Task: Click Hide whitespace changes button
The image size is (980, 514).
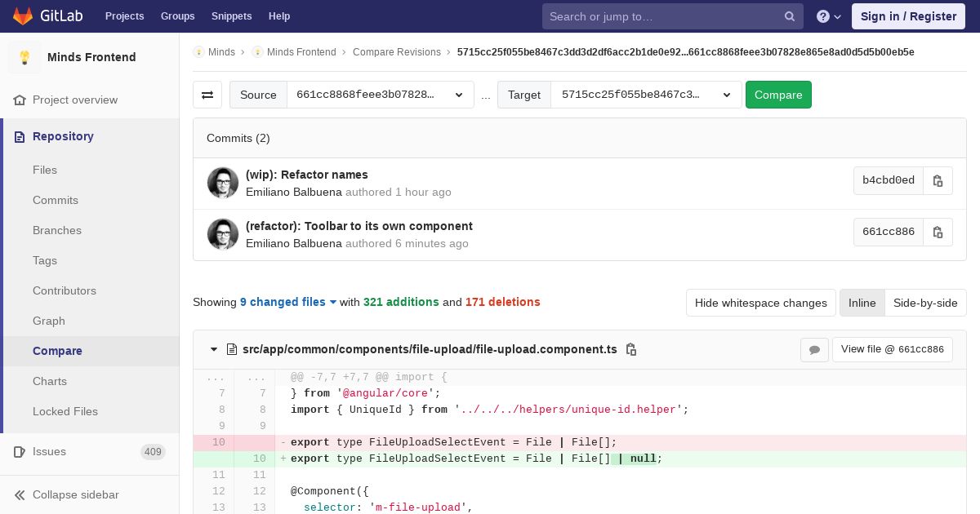Action: coord(761,303)
